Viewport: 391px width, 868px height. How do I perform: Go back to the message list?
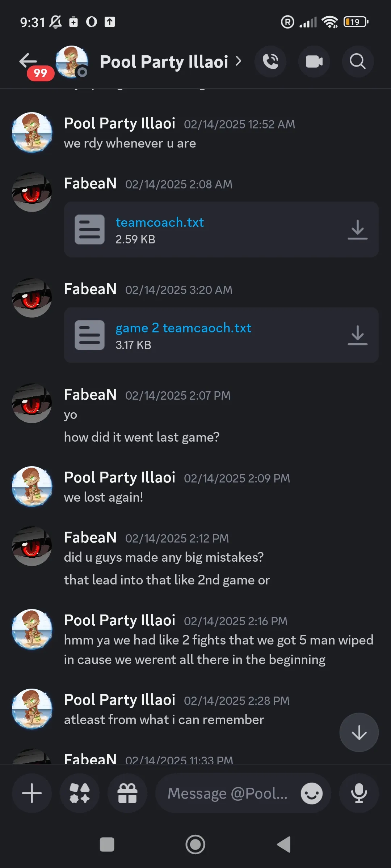[28, 61]
